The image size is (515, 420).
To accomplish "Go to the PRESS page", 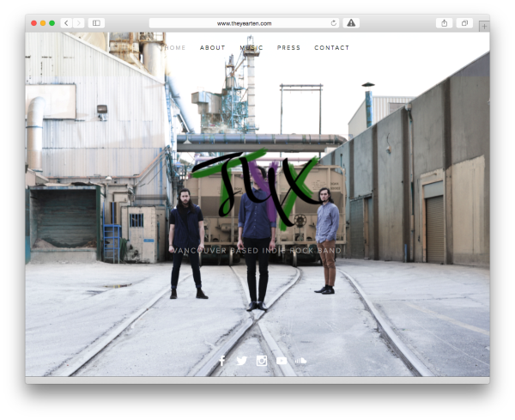I will click(x=288, y=47).
